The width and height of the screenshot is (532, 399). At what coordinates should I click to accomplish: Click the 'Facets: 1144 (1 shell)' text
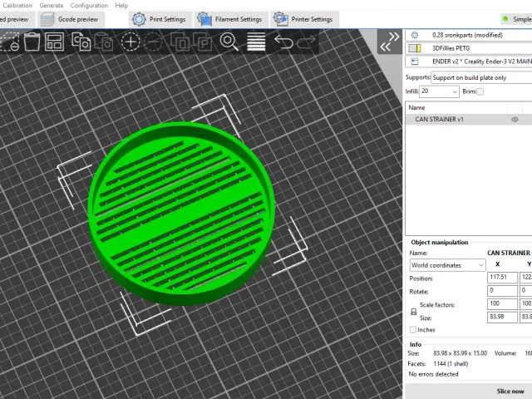[x=438, y=364]
